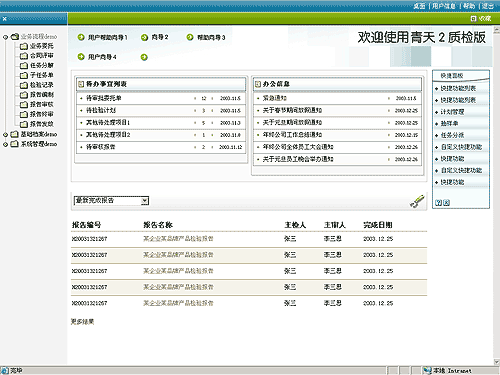
Task: Click the folder icon of 基础档案demo
Action: pos(14,134)
